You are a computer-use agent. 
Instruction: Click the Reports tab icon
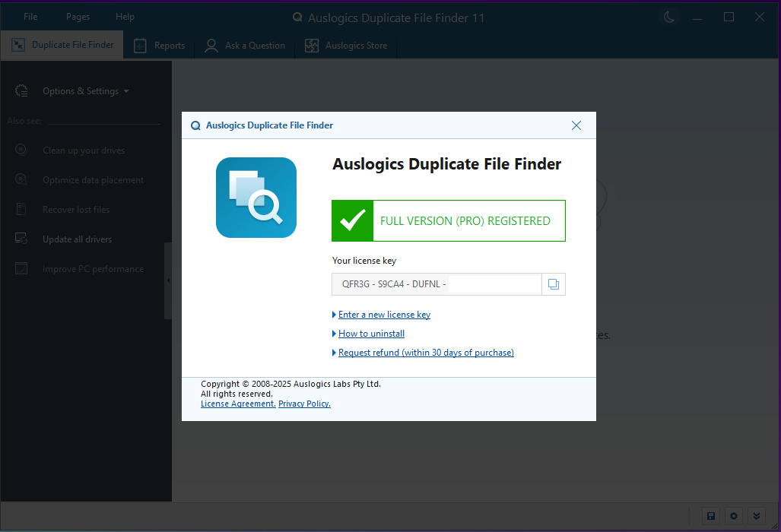[x=140, y=46]
